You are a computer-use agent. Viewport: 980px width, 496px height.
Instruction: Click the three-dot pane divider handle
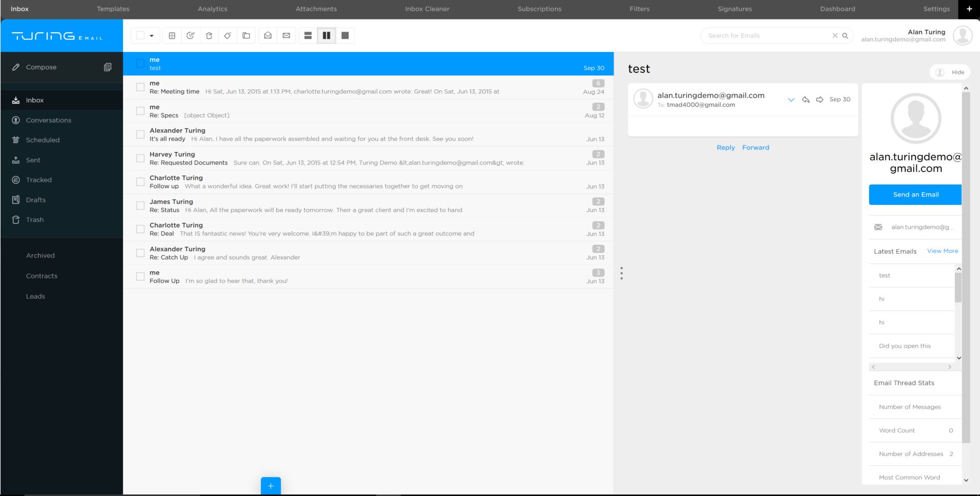[621, 273]
